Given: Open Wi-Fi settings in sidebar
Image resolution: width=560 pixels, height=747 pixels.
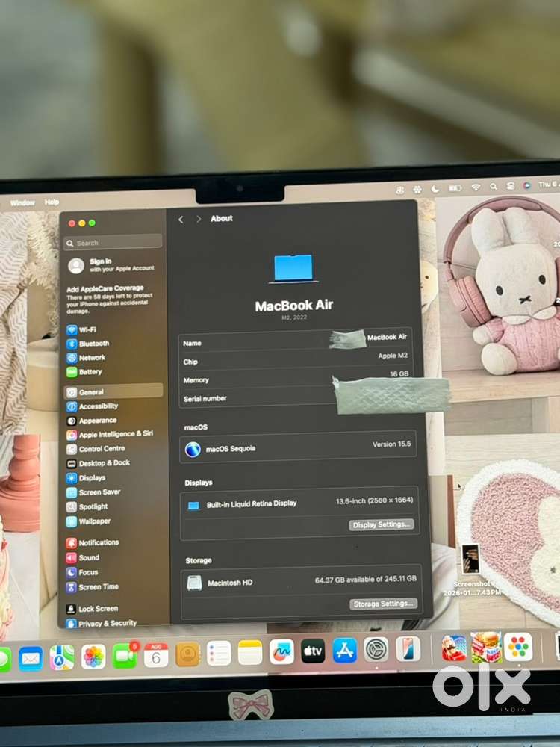Looking at the screenshot, I should [81, 329].
